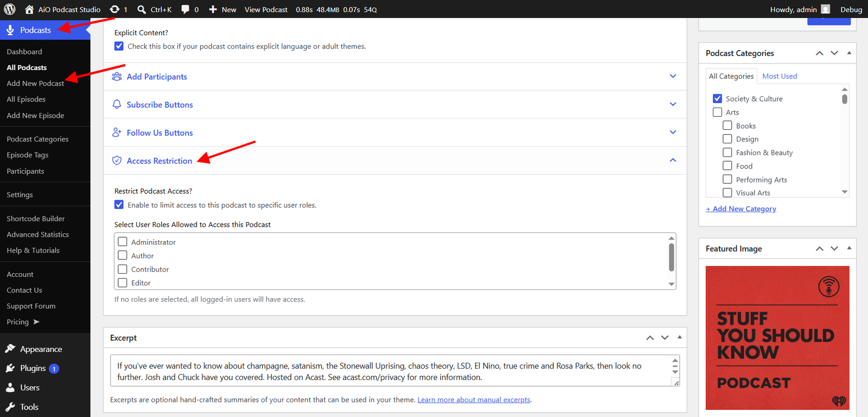Check the Food category
Viewport: 868px width, 417px height.
[x=727, y=166]
